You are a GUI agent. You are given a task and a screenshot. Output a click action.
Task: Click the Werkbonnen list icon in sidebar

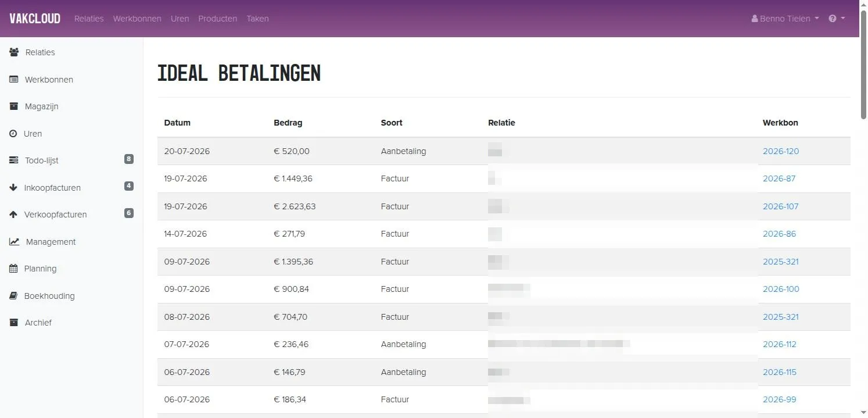point(14,80)
